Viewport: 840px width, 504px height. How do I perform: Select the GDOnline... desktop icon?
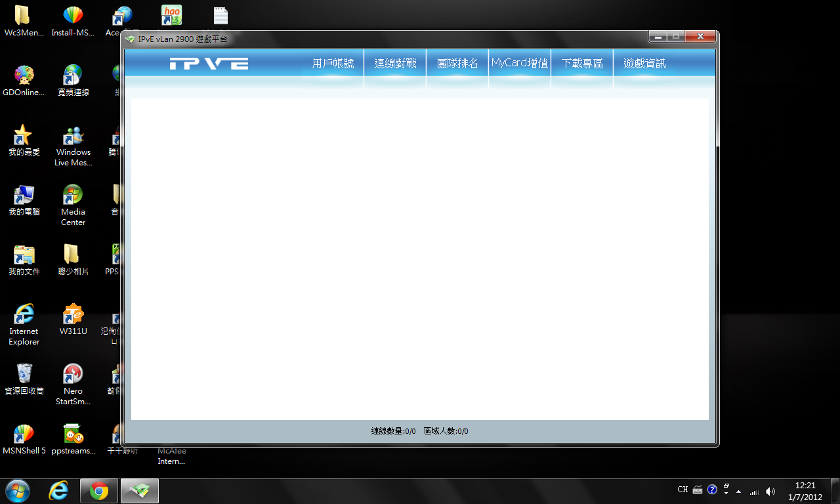[24, 81]
